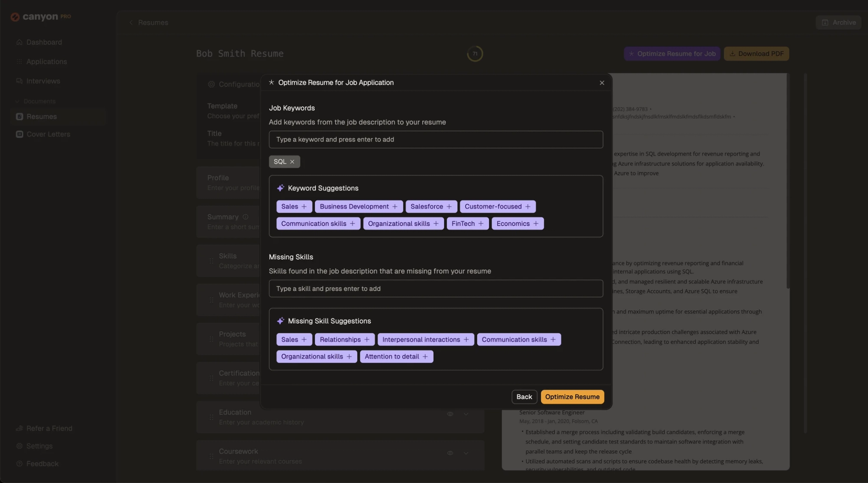Click the Download PDF button
Viewport: 868px width, 483px height.
(x=756, y=54)
